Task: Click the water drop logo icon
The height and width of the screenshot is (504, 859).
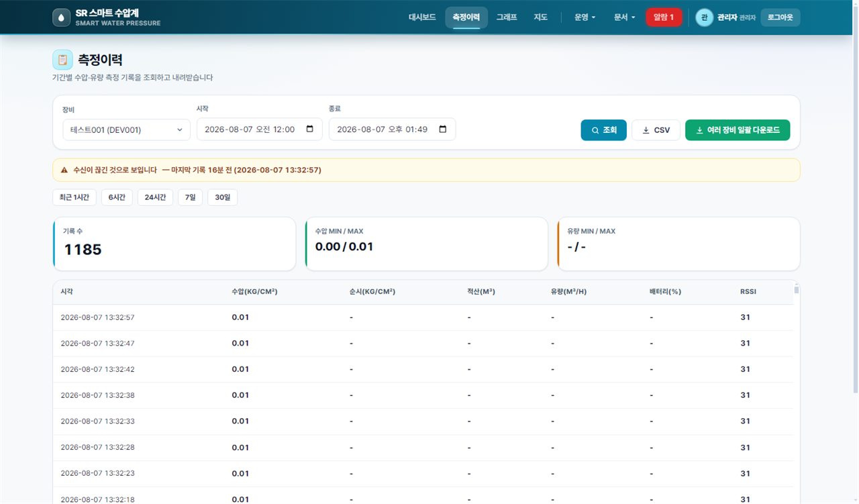Action: [61, 17]
